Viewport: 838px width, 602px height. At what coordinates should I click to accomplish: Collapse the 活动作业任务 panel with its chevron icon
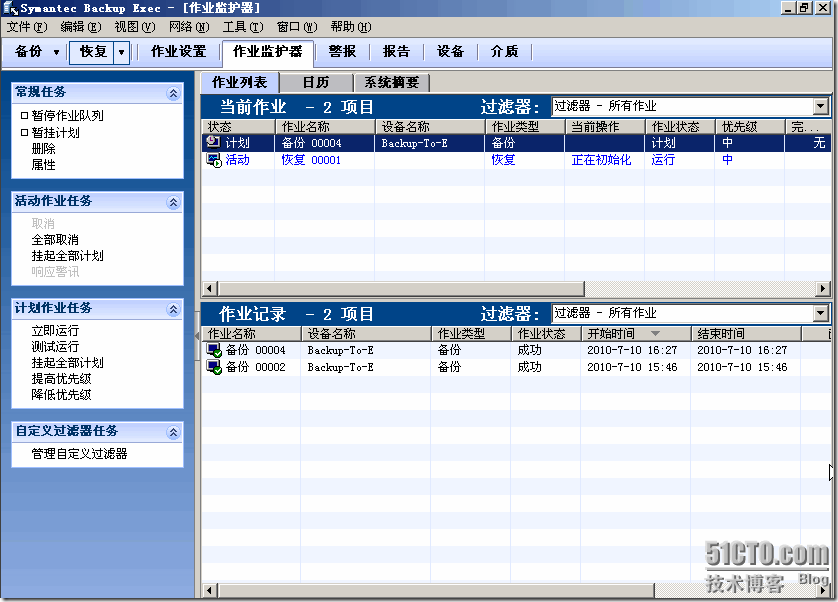point(173,202)
